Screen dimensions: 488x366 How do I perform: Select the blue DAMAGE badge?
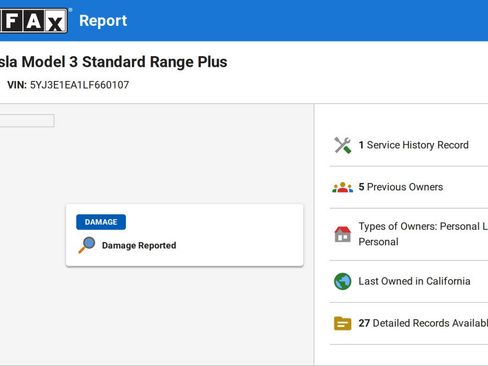pos(101,222)
